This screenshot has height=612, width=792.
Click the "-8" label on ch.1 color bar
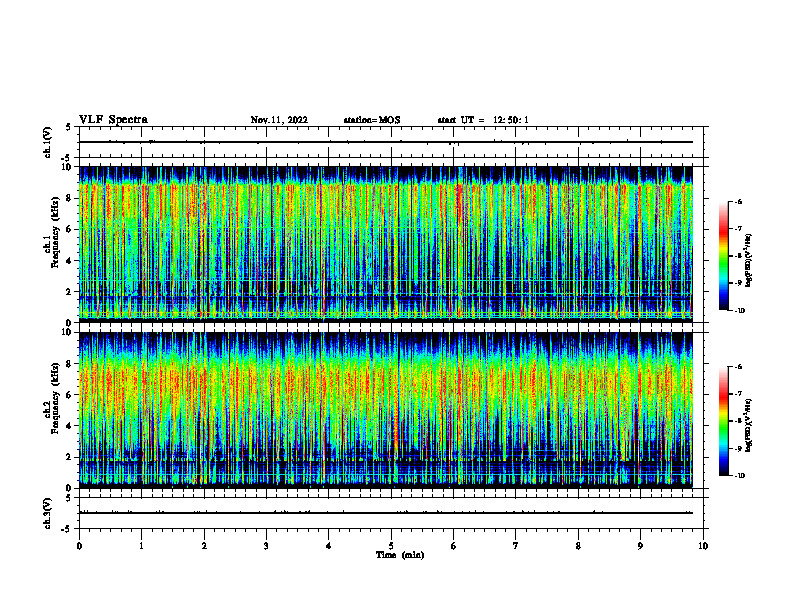click(738, 256)
